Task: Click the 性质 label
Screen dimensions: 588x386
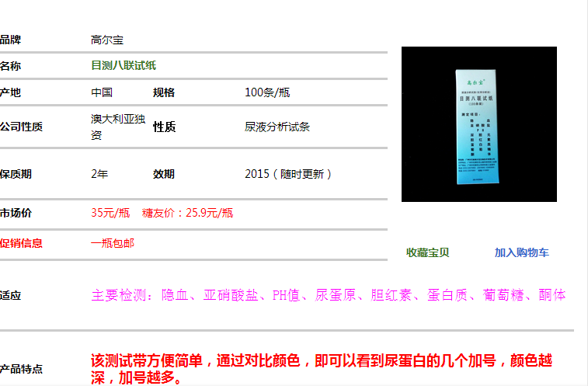Action: pyautogui.click(x=164, y=127)
